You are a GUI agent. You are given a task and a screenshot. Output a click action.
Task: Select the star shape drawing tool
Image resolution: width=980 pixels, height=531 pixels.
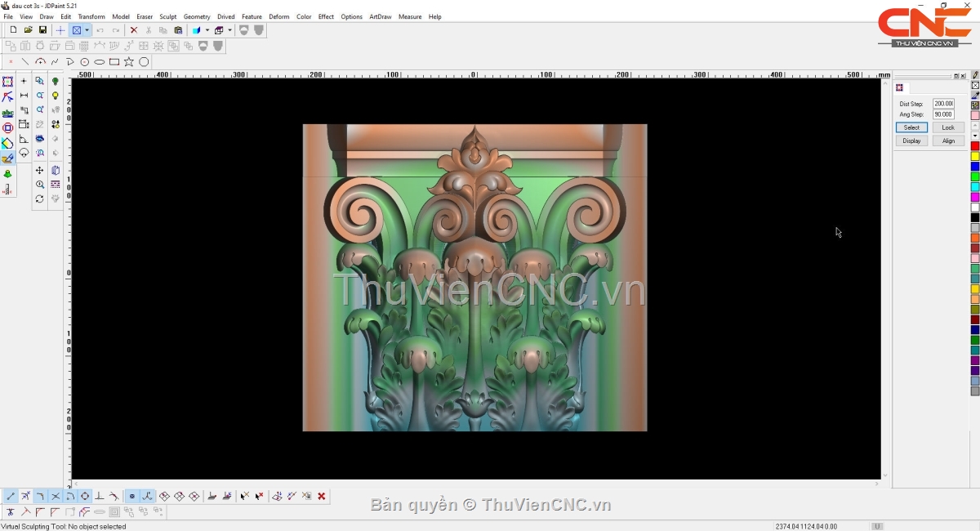point(129,62)
